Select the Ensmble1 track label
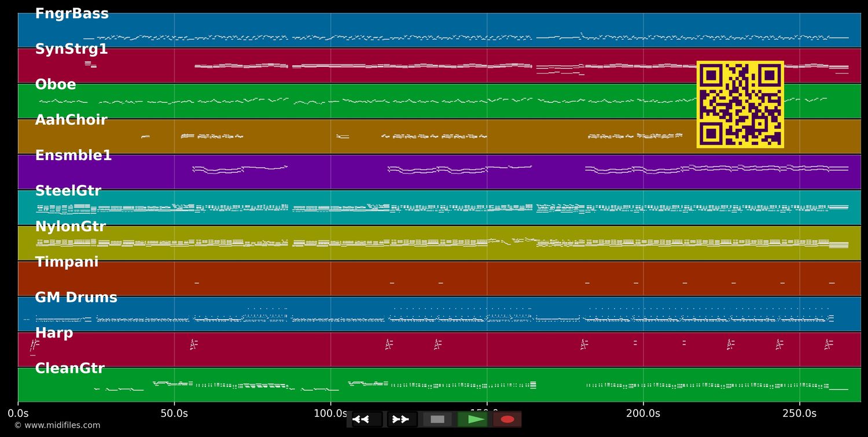 tap(73, 155)
